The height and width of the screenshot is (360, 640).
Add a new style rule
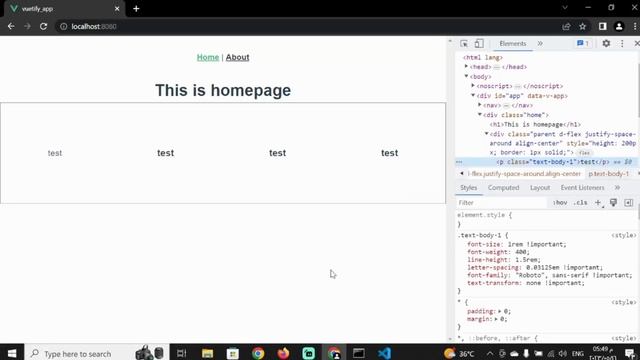[598, 203]
